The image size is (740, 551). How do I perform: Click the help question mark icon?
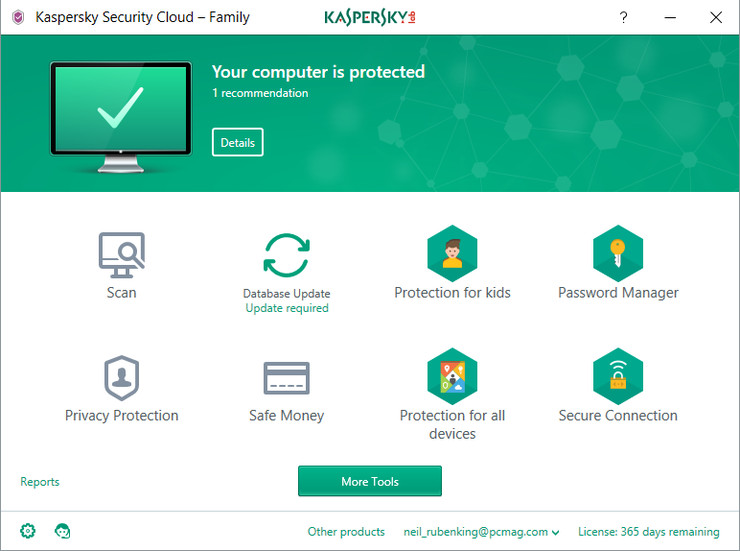click(x=623, y=17)
